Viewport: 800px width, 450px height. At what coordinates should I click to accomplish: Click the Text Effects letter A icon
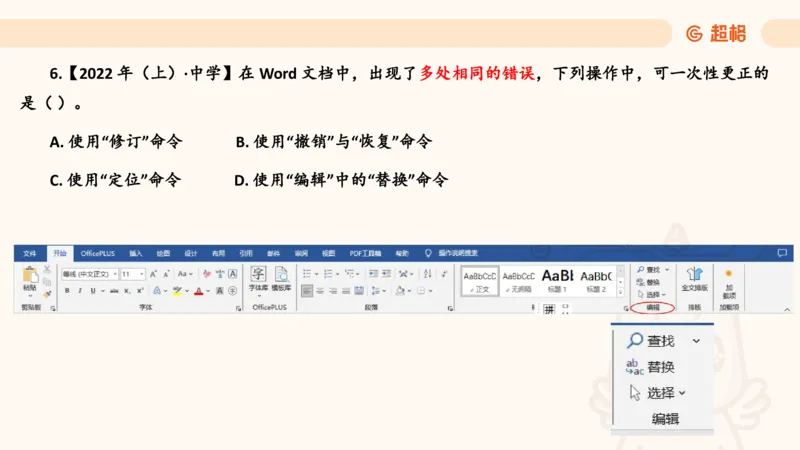click(x=157, y=291)
